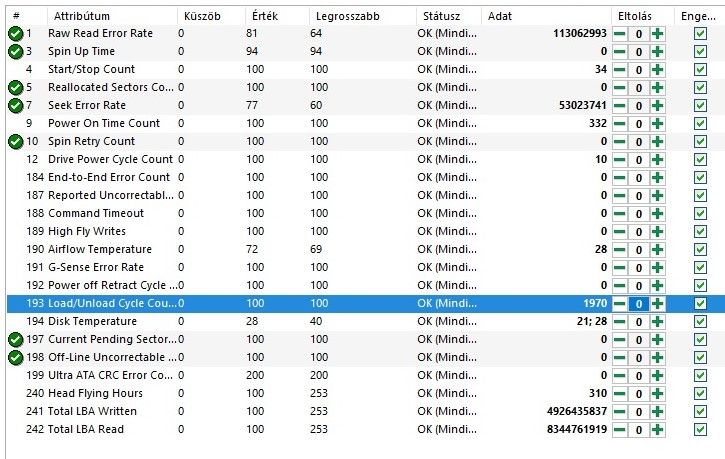Click minus icon for Seek Error Rate

coord(620,105)
